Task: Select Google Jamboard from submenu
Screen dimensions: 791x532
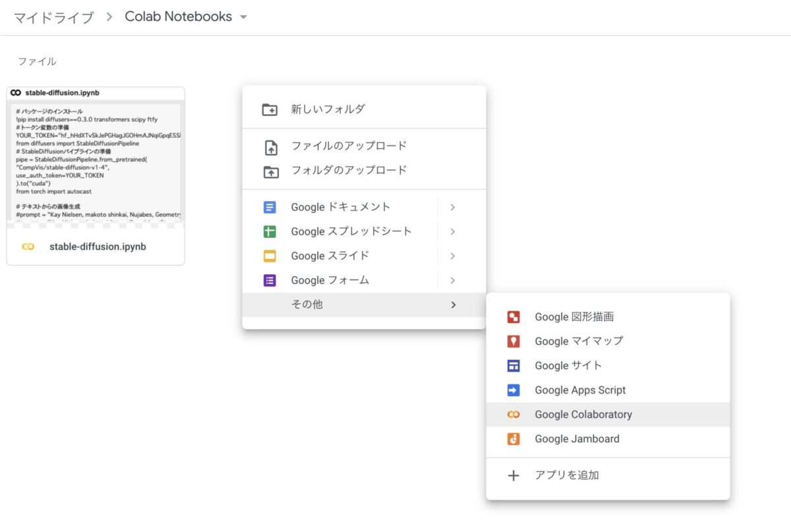Action: click(608, 439)
